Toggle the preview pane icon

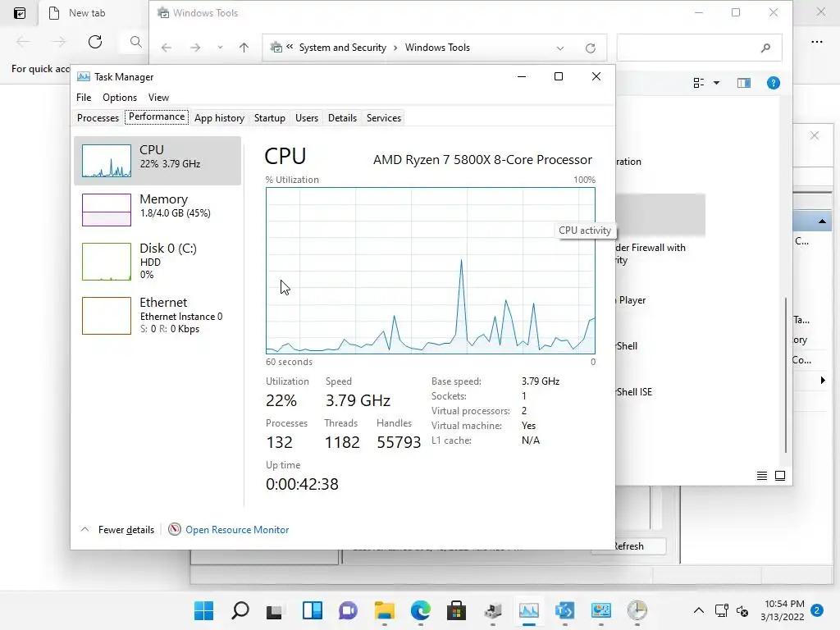(x=743, y=83)
